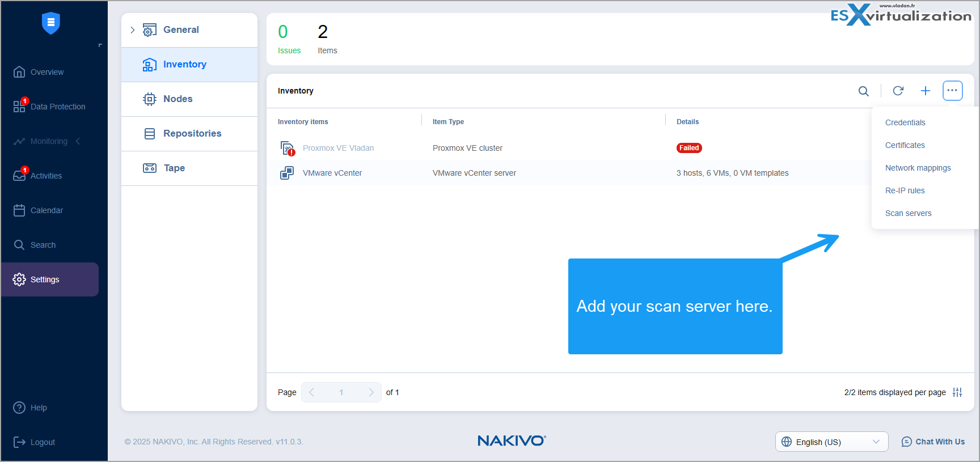Click the Proxmox VE Vladan item icon
980x462 pixels.
288,149
